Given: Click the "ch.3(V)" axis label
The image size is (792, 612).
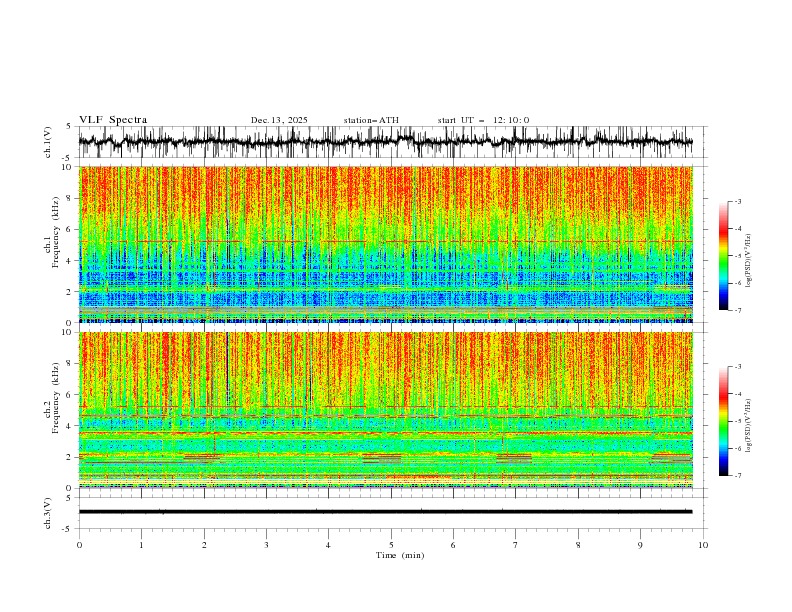Looking at the screenshot, I should click(48, 513).
